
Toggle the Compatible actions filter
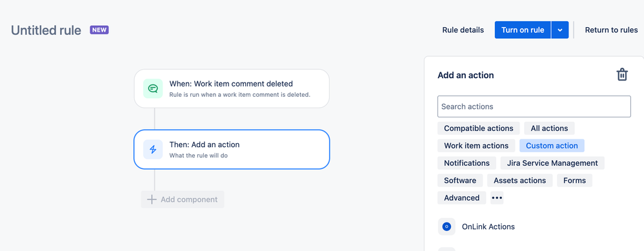tap(478, 128)
